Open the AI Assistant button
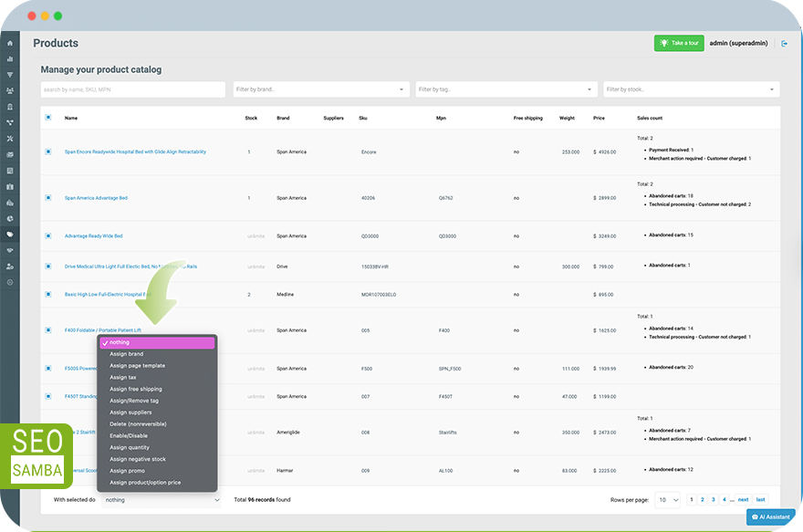 [771, 516]
